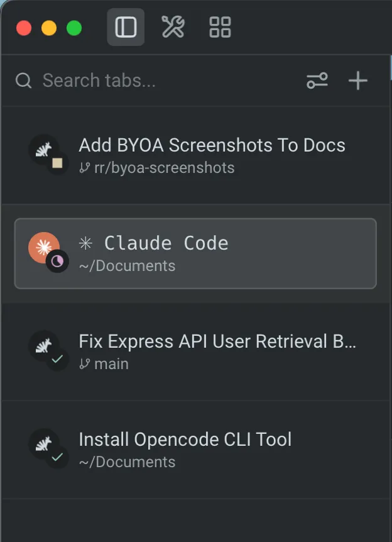This screenshot has width=392, height=542.
Task: Click ~/Documents path under Install Opencode
Action: click(x=127, y=462)
